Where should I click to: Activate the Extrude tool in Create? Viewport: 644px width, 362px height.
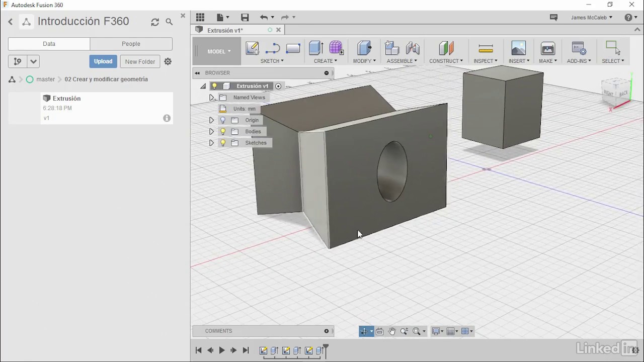[316, 48]
